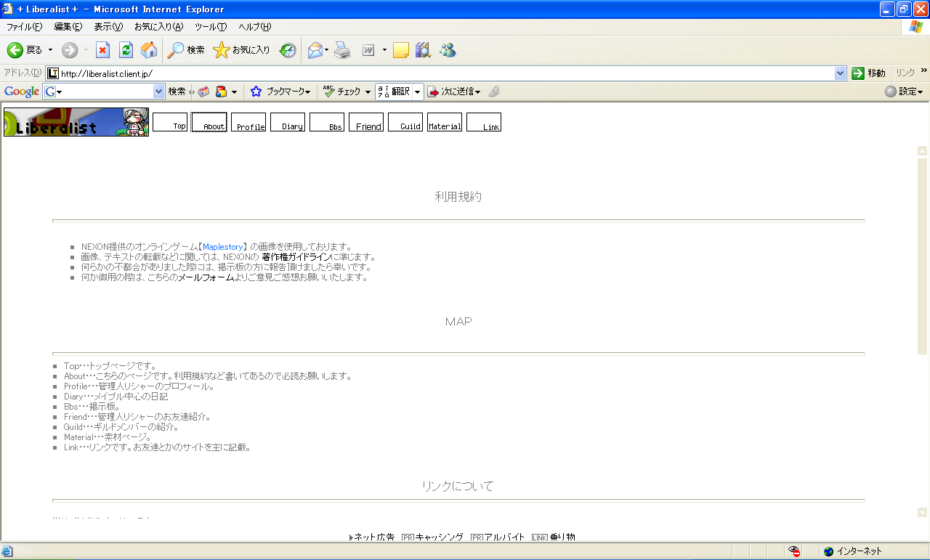Click the Google toolbar news icon

pyautogui.click(x=203, y=92)
